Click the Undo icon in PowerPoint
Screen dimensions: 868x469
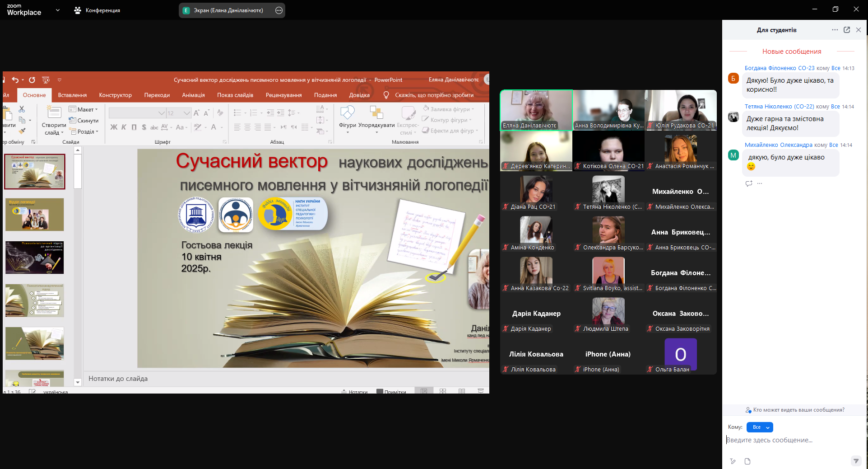pyautogui.click(x=15, y=80)
